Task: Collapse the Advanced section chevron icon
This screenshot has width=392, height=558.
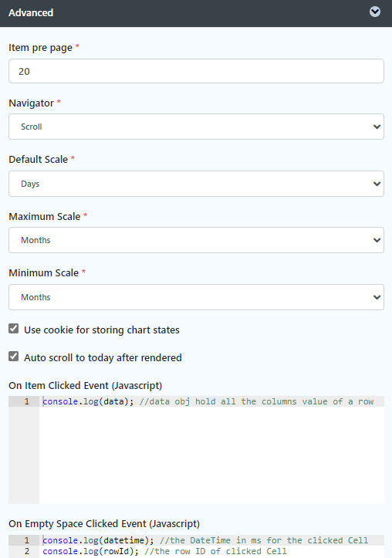Action: click(x=374, y=12)
